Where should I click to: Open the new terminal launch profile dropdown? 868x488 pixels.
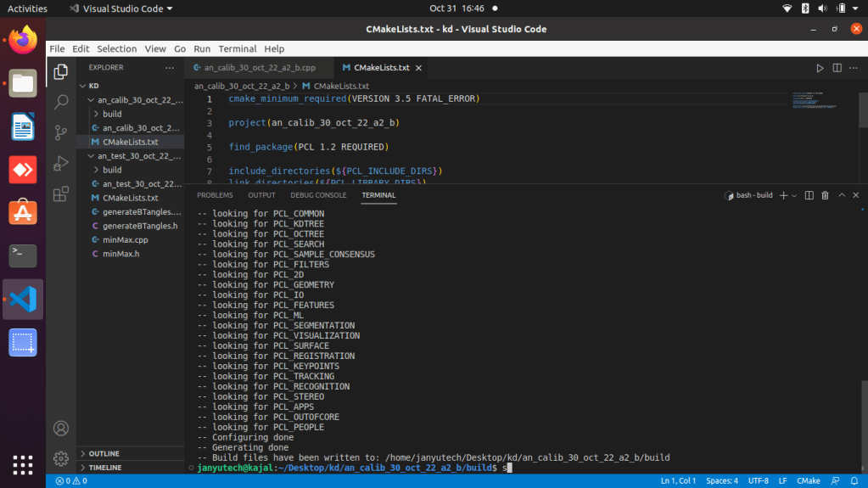(794, 195)
